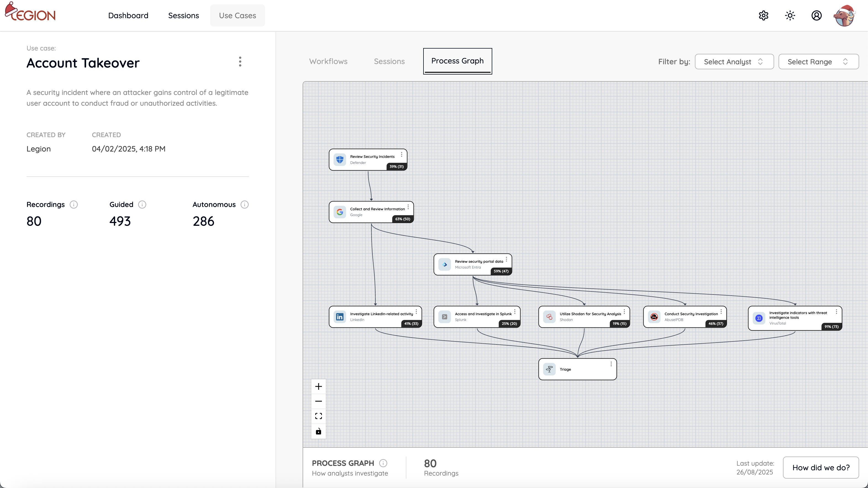
Task: Click the Recordings info icon
Action: click(73, 205)
